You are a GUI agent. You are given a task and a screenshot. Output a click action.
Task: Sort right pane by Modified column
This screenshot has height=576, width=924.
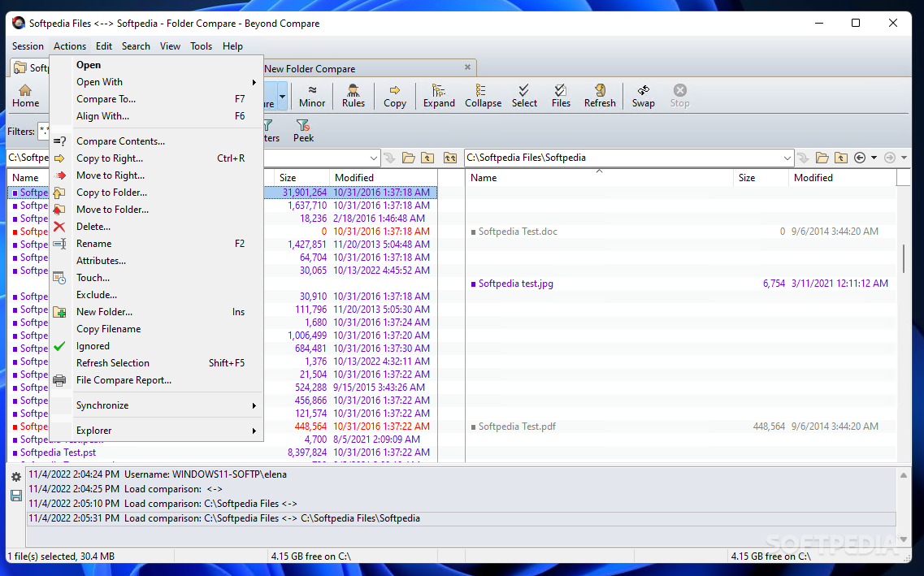[842, 177]
